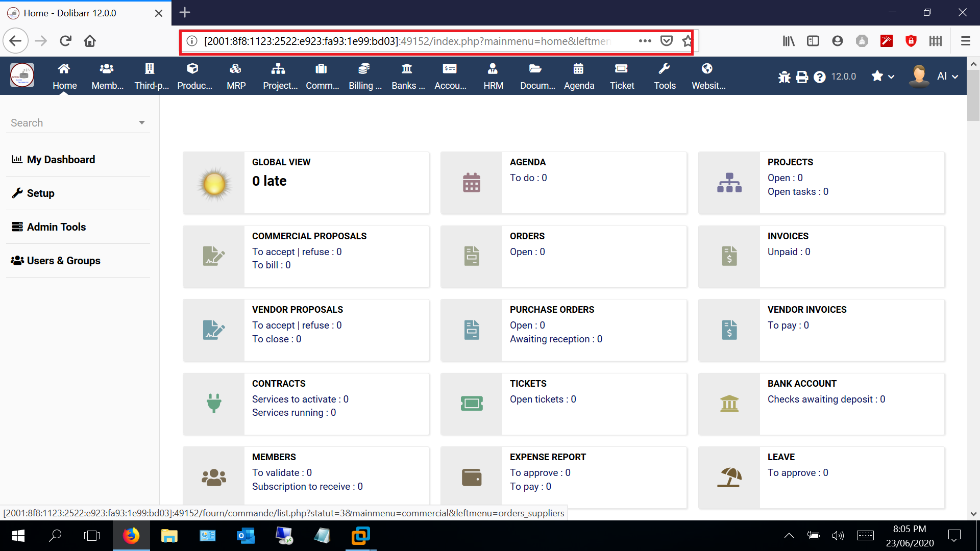Viewport: 980px width, 551px height.
Task: Open Windows Start menu
Action: click(x=18, y=535)
